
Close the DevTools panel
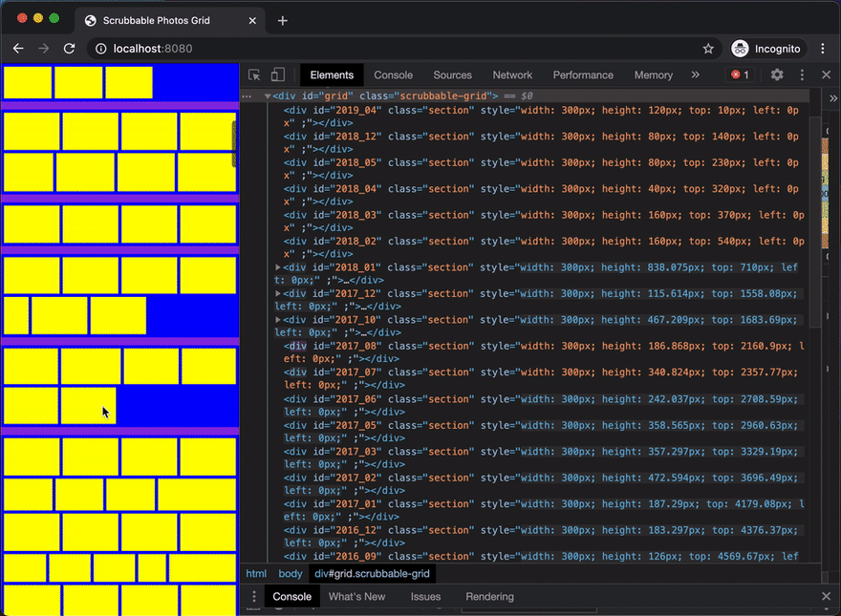click(826, 75)
